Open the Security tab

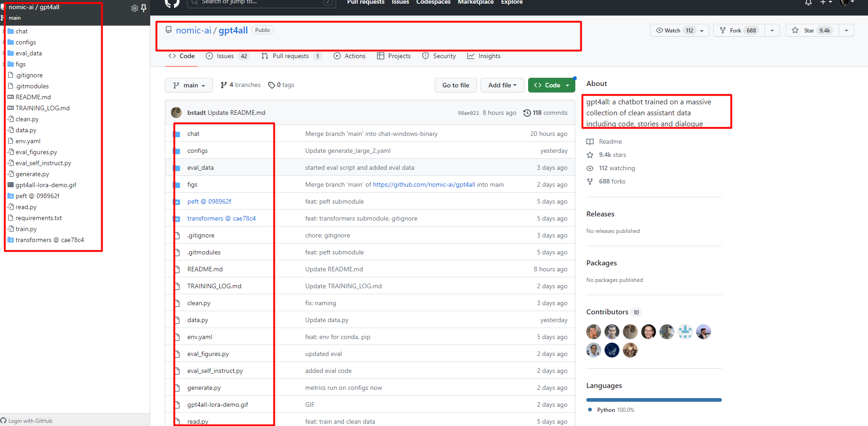(x=439, y=56)
